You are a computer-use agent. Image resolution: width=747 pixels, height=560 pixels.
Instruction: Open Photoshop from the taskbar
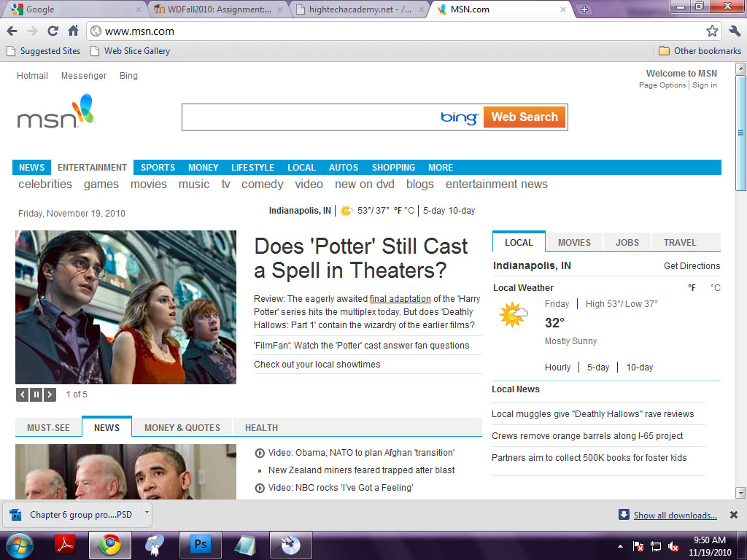199,545
